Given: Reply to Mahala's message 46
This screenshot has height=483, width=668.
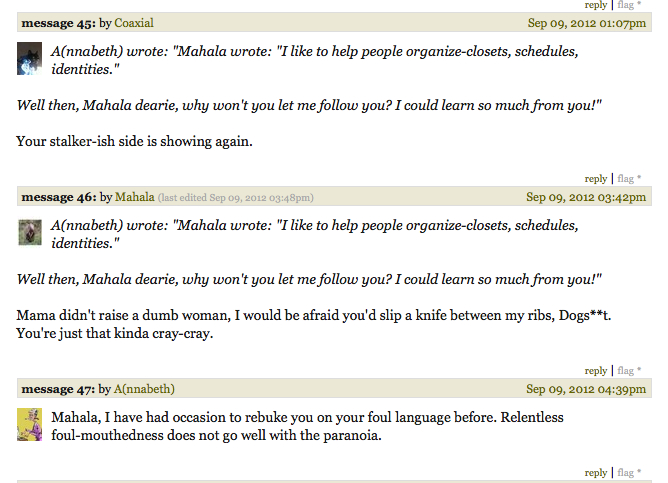Looking at the screenshot, I should click(x=596, y=371).
